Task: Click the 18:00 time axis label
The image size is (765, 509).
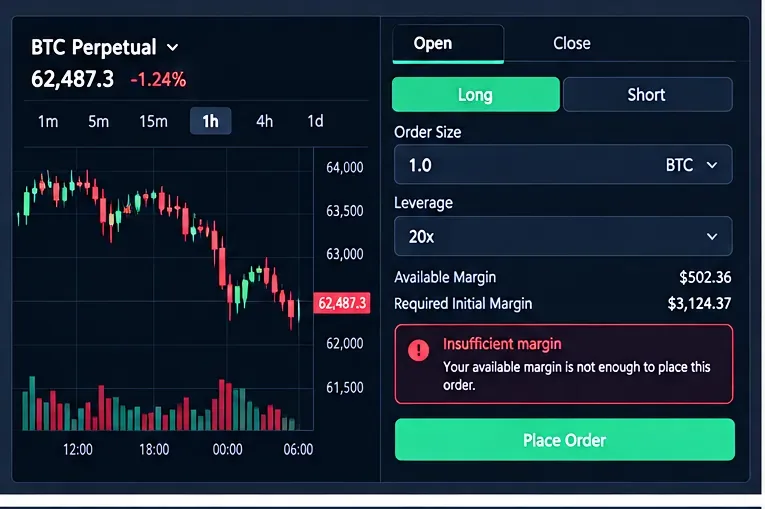Action: tap(154, 449)
